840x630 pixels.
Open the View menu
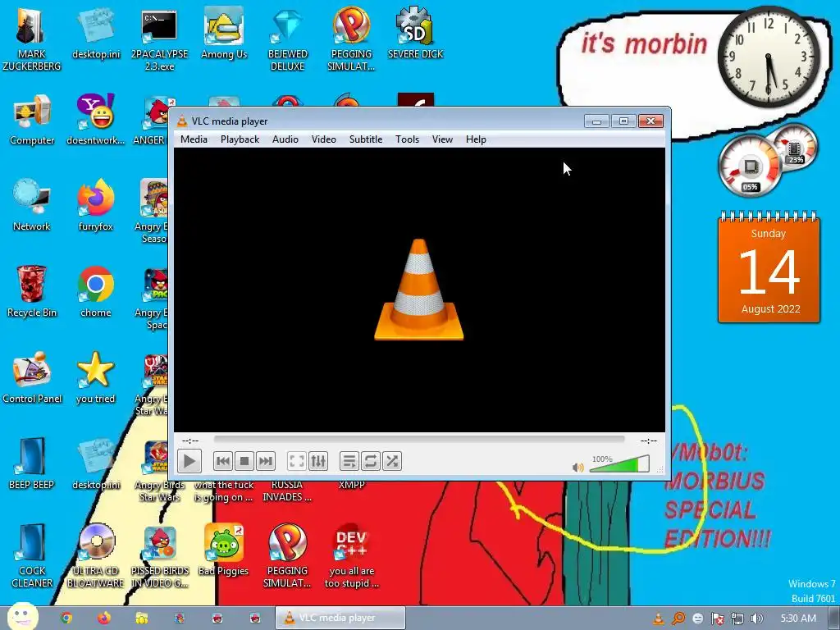(442, 139)
